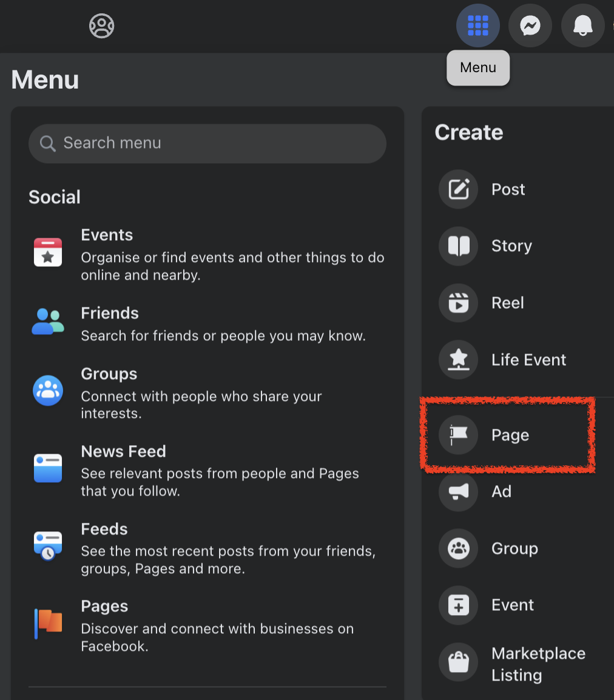Click the Marketplace Listing bag icon
Viewport: 614px width, 700px height.
pos(458,662)
